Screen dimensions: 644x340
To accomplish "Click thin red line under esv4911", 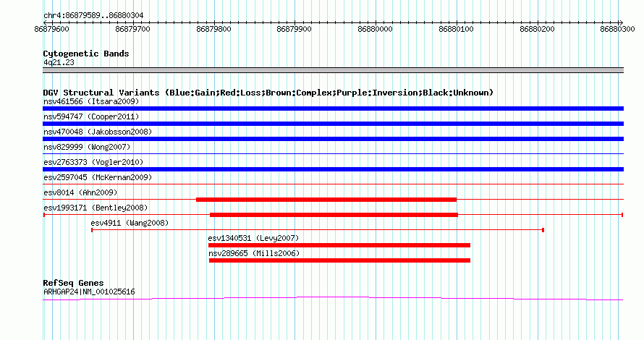I will point(318,230).
